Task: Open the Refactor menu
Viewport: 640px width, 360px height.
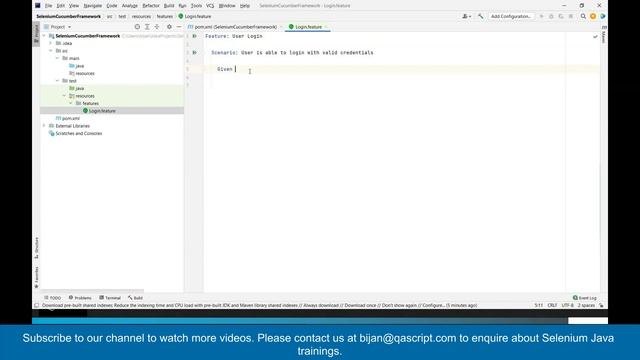Action: (151, 6)
